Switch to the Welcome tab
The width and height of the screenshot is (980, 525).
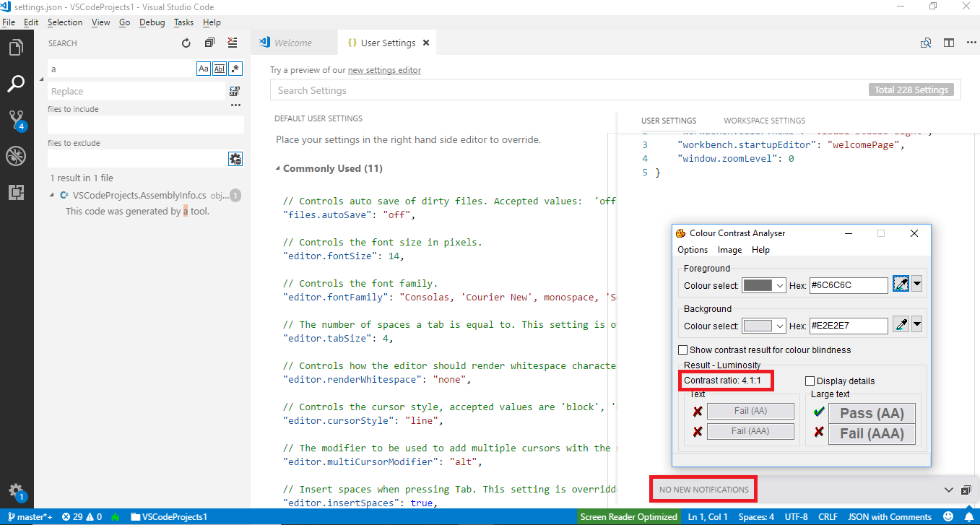(x=293, y=43)
